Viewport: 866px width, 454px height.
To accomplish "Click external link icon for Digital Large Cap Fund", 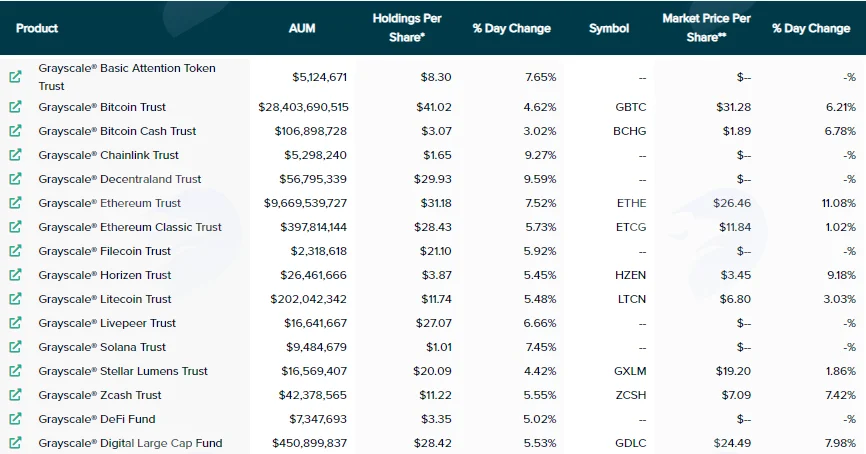I will tap(15, 442).
